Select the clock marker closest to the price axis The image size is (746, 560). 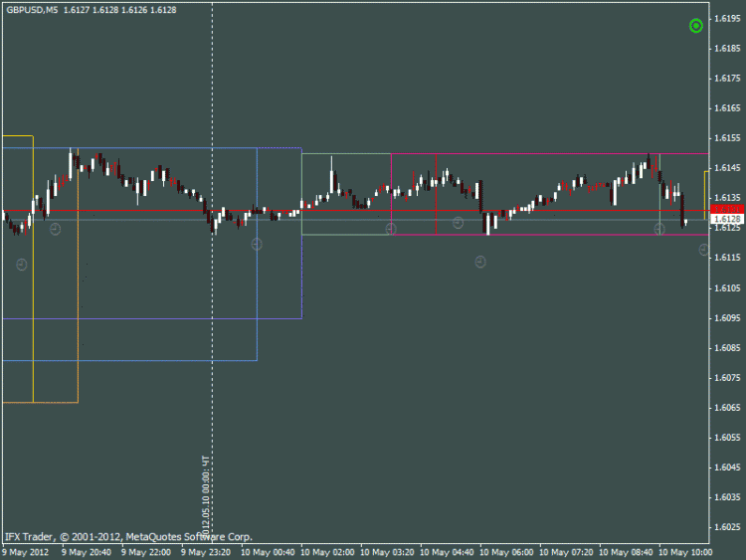tap(704, 250)
